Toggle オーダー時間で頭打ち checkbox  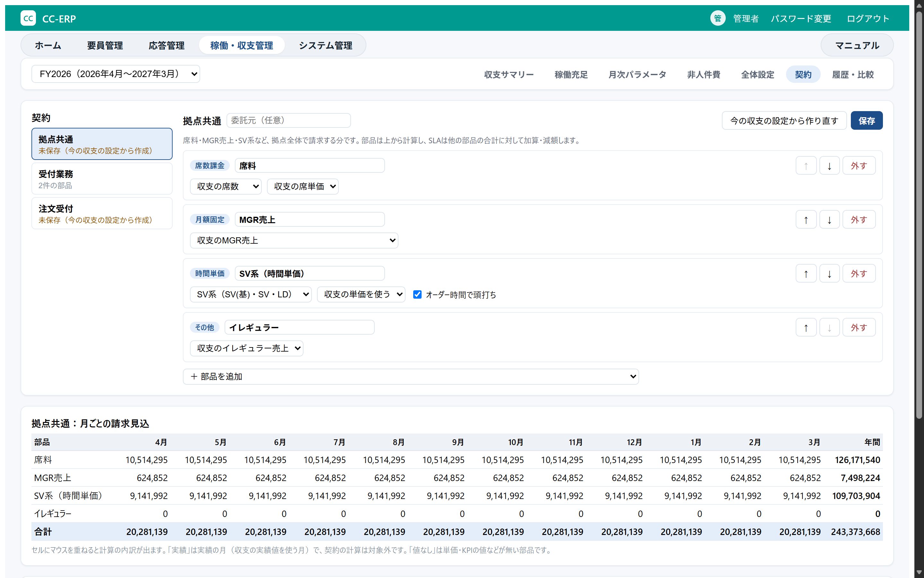(x=417, y=294)
